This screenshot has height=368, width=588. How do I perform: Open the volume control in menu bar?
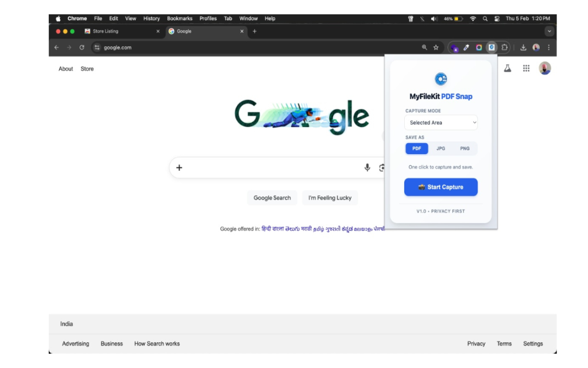coord(434,18)
